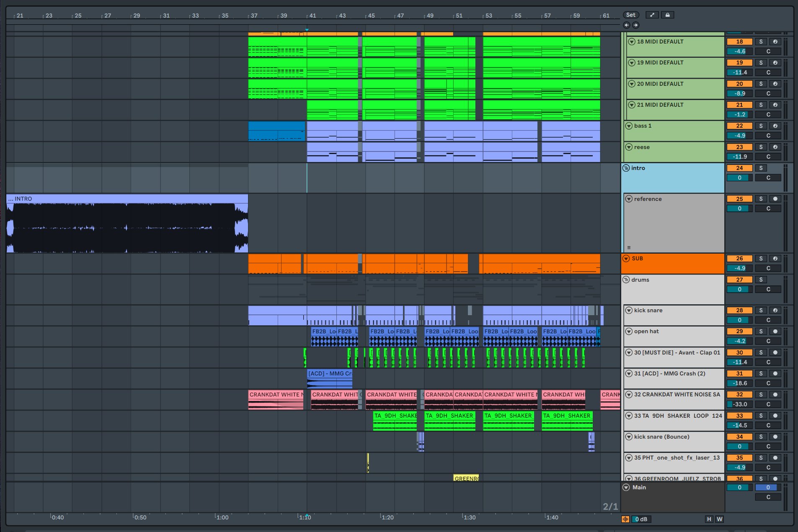The image size is (798, 532).
Task: Deactivate track 18 via activator button
Action: click(739, 41)
